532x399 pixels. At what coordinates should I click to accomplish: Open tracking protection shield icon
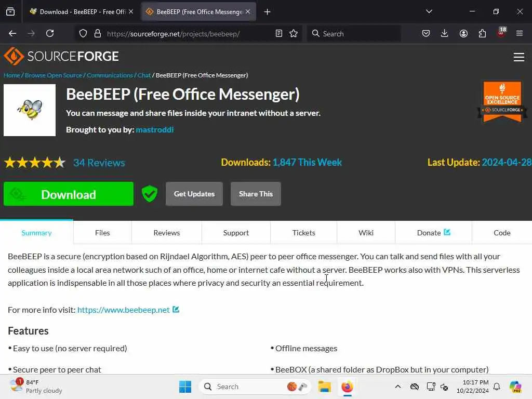point(83,33)
